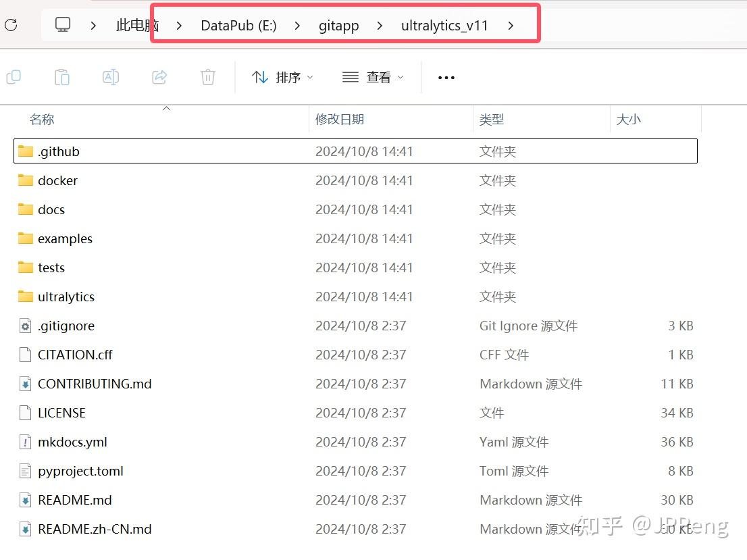Open the 排序 sort dropdown
The width and height of the screenshot is (747, 560).
(282, 77)
